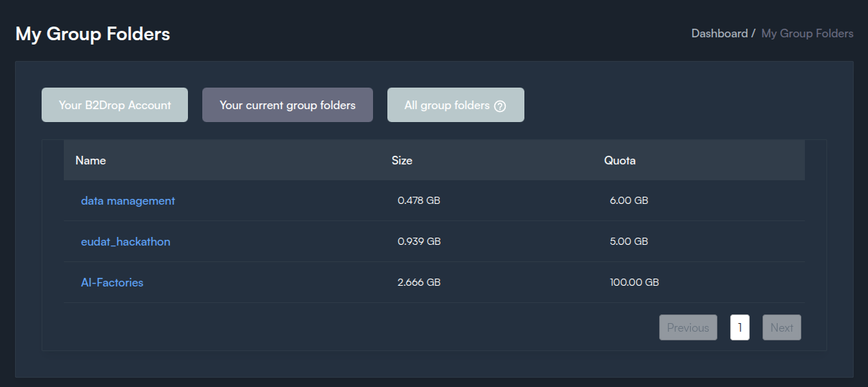Click the 100.00 GB quota cell

click(634, 283)
